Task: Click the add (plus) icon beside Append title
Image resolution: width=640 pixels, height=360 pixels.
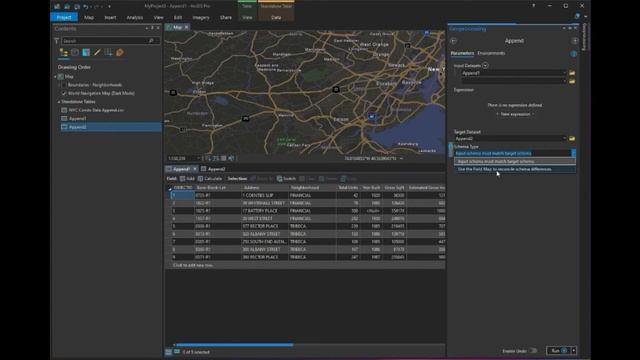Action: [x=575, y=41]
